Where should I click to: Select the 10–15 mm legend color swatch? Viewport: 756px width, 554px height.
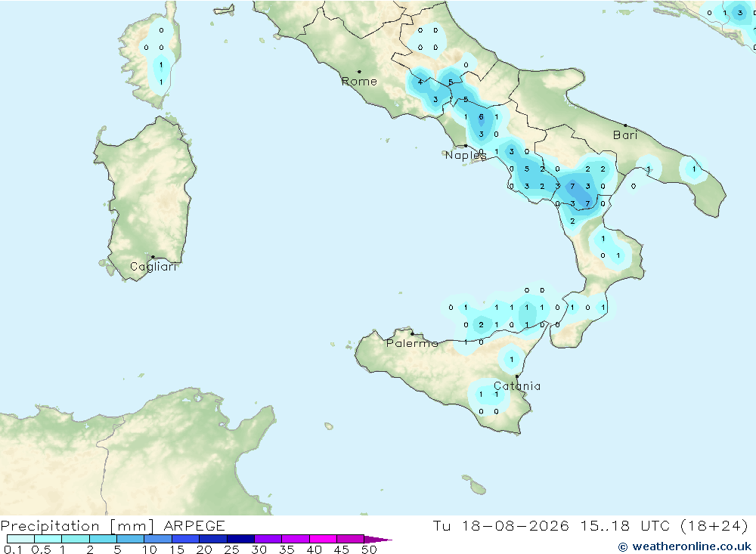(x=158, y=539)
